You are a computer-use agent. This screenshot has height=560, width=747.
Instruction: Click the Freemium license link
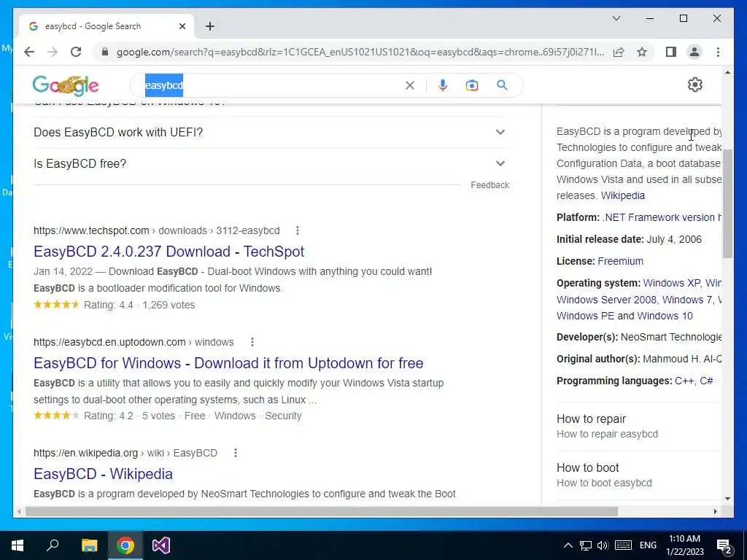pyautogui.click(x=620, y=262)
